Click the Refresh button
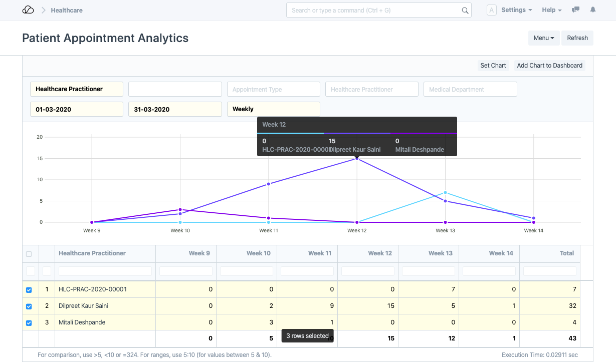 click(577, 38)
